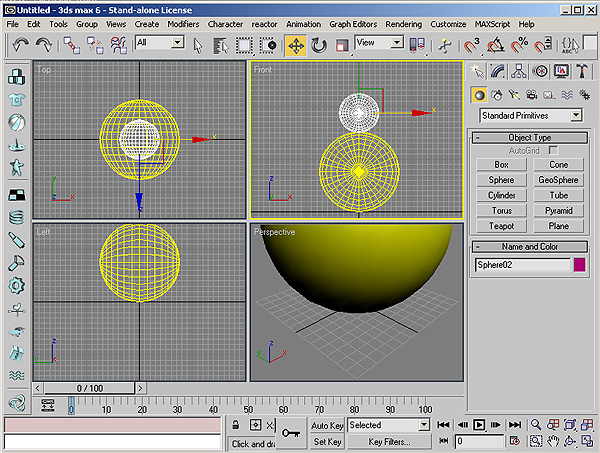The height and width of the screenshot is (453, 600).
Task: Enable the AutoGrid checkbox
Action: (x=552, y=150)
